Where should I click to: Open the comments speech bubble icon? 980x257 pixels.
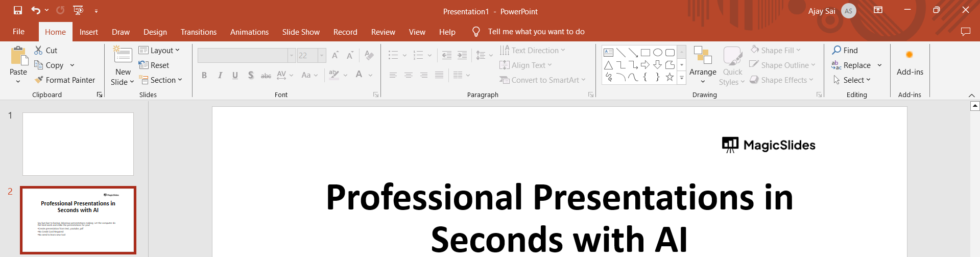point(965,32)
